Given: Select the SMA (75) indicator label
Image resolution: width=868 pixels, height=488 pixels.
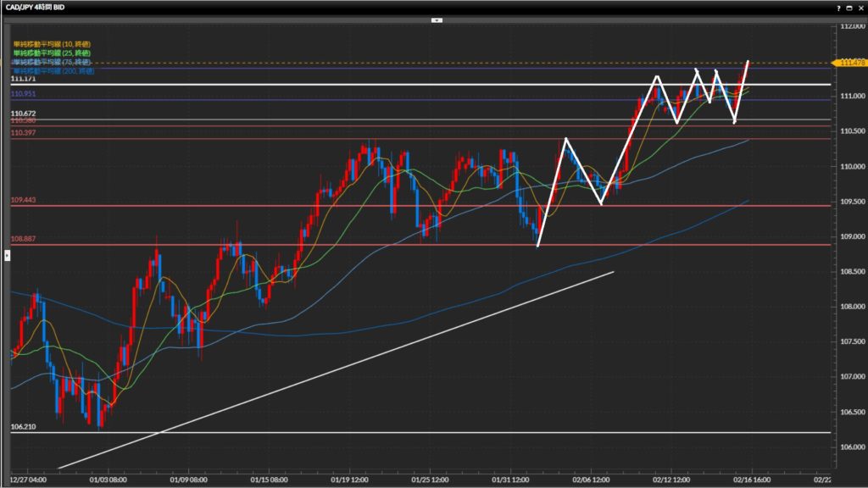Looking at the screenshot, I should pyautogui.click(x=51, y=62).
